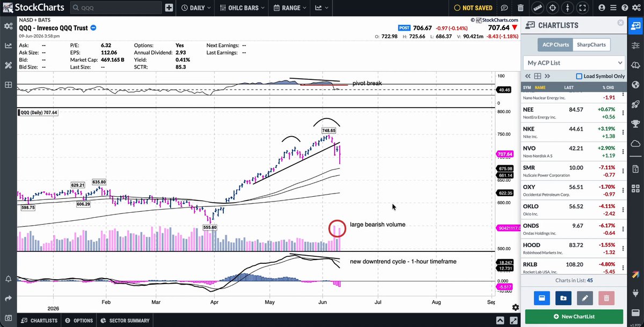The width and height of the screenshot is (644, 327).
Task: Click the QQQ symbol search field
Action: coord(116,8)
